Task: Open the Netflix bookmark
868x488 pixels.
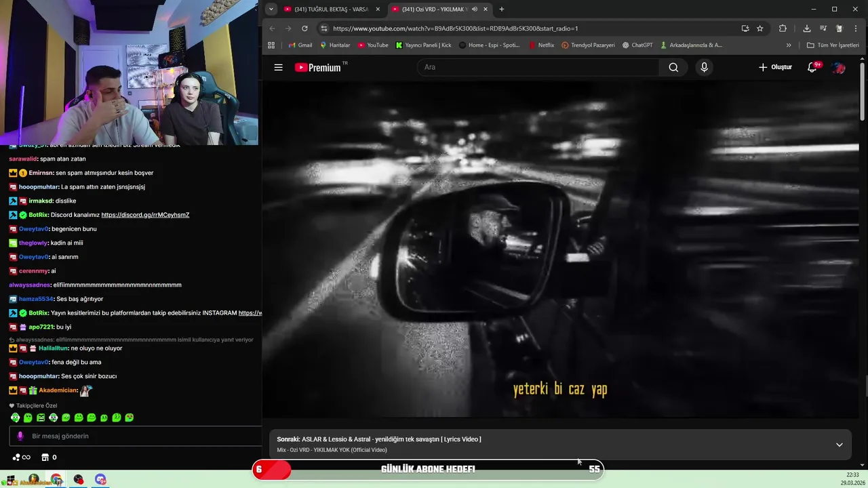Action: pyautogui.click(x=541, y=45)
